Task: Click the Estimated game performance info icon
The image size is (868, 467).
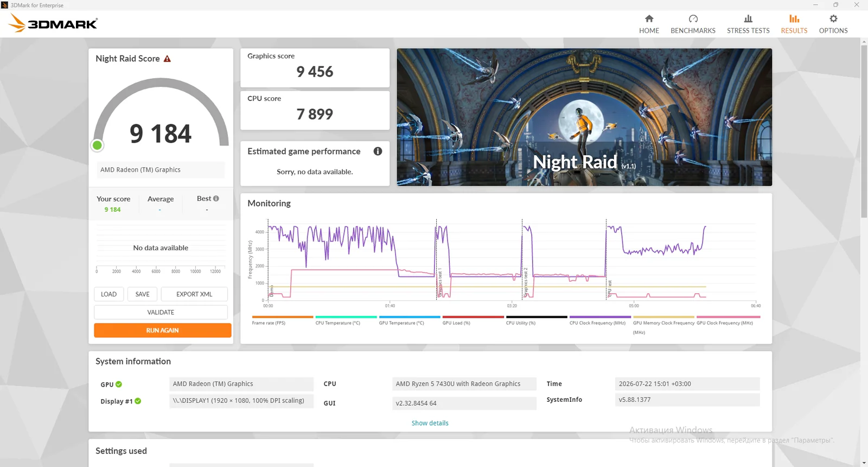Action: tap(378, 152)
